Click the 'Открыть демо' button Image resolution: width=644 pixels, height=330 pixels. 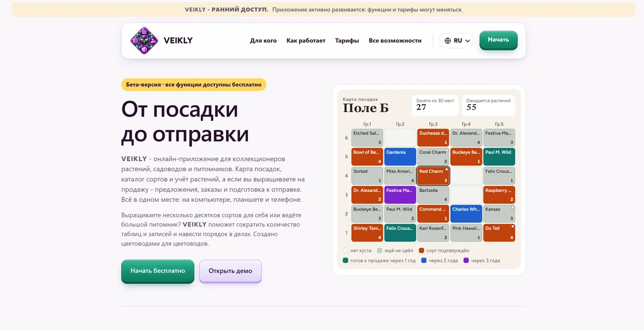click(x=230, y=271)
